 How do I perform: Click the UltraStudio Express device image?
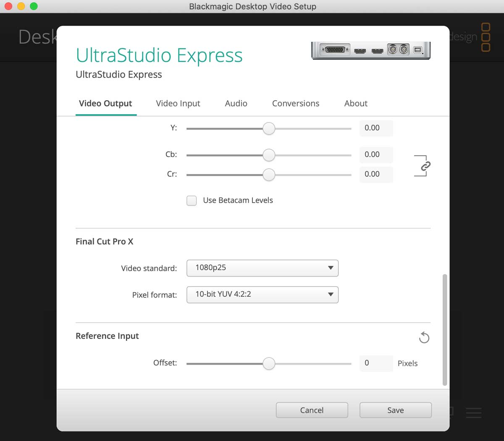(x=371, y=50)
